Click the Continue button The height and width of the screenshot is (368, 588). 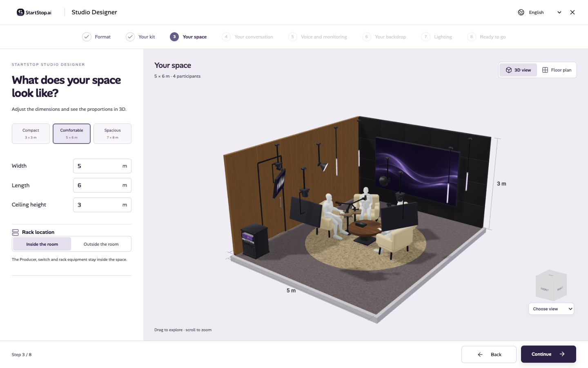[548, 354]
